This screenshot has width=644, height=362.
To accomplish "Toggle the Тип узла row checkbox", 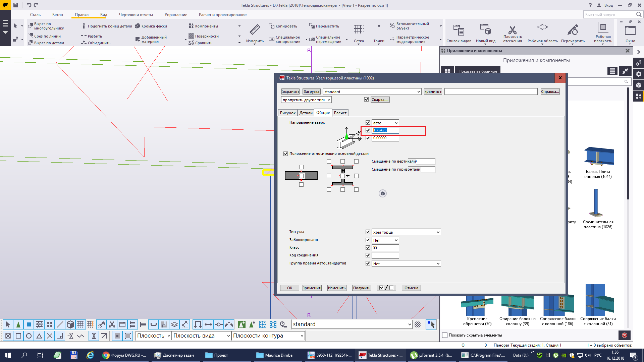I will (x=368, y=232).
